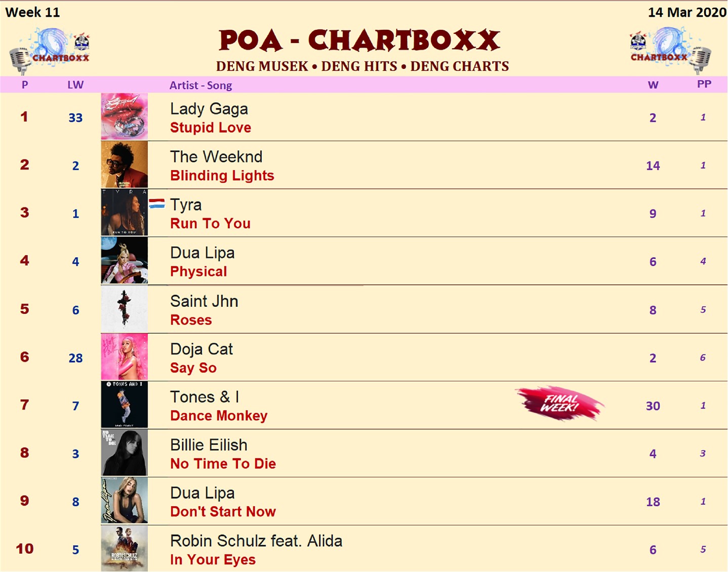Click the PP column header

pyautogui.click(x=704, y=84)
